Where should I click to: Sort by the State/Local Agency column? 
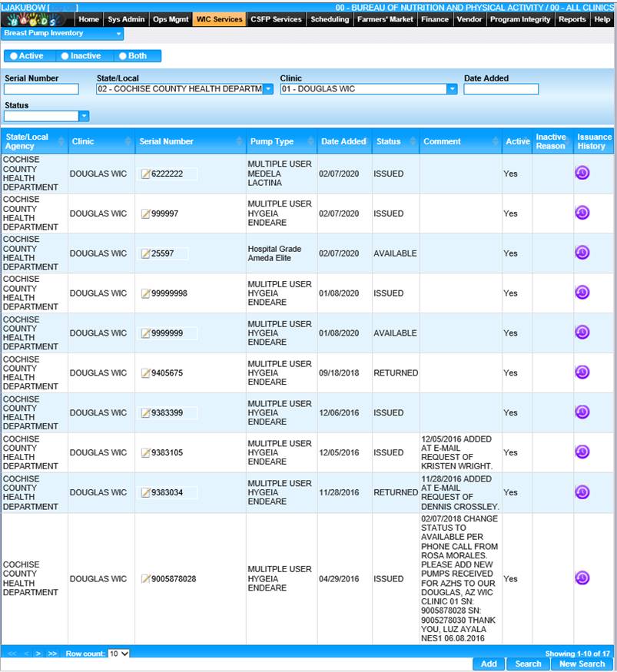coord(35,141)
